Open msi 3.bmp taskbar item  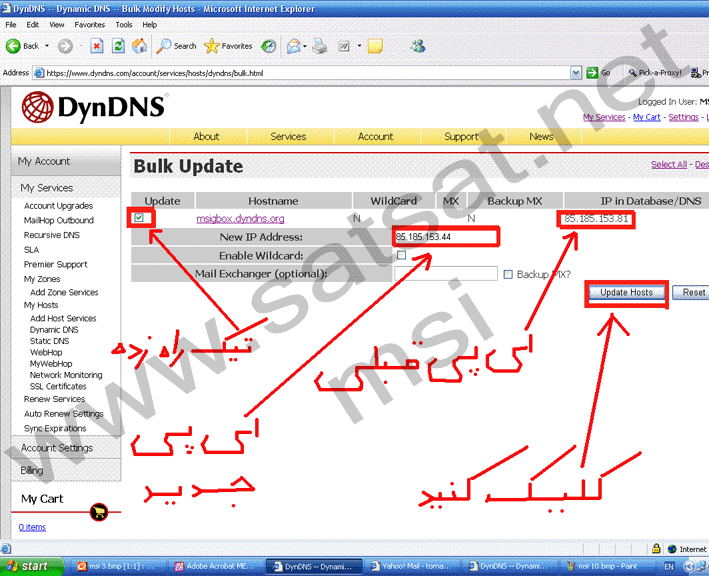(x=116, y=566)
